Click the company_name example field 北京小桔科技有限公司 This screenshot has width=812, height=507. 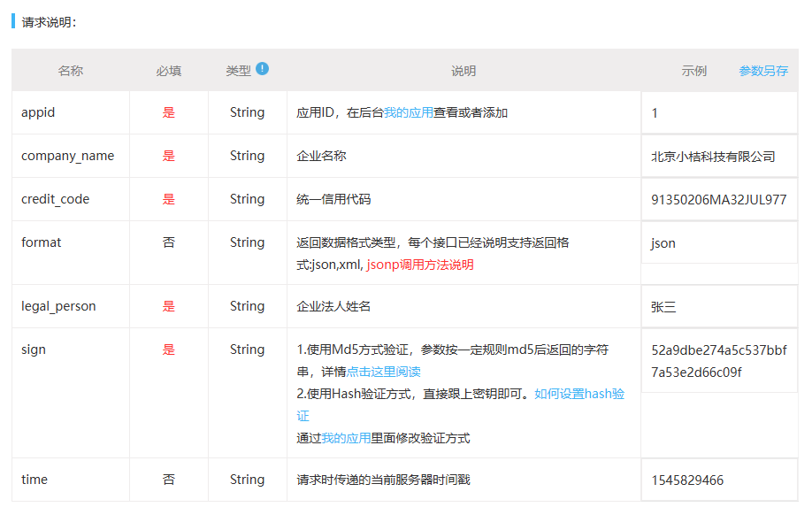pyautogui.click(x=719, y=157)
